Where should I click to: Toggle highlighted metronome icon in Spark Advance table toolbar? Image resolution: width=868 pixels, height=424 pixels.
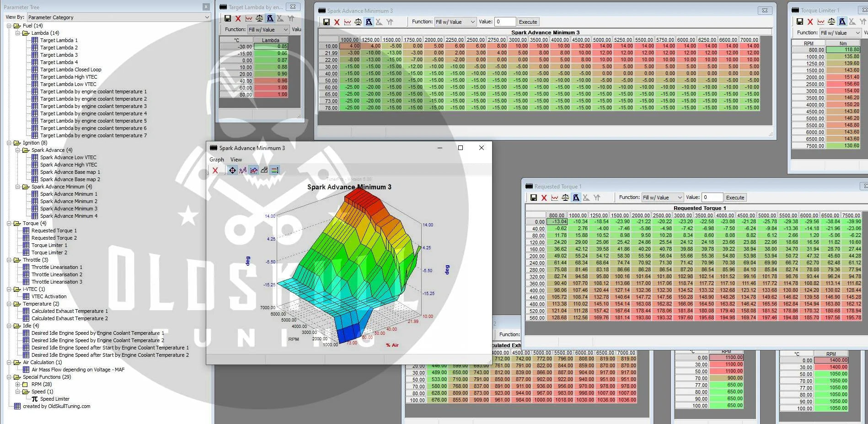pos(369,22)
